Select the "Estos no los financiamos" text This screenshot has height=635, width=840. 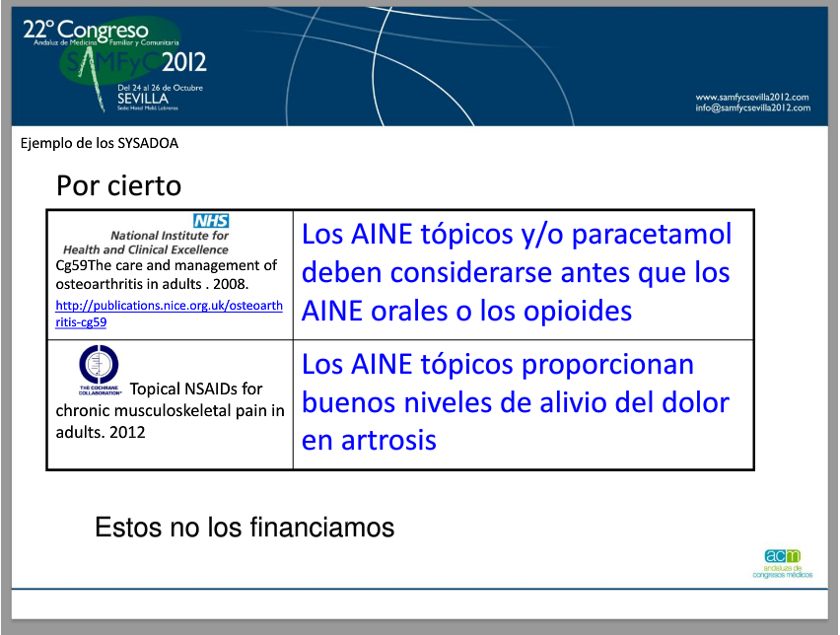pos(244,528)
